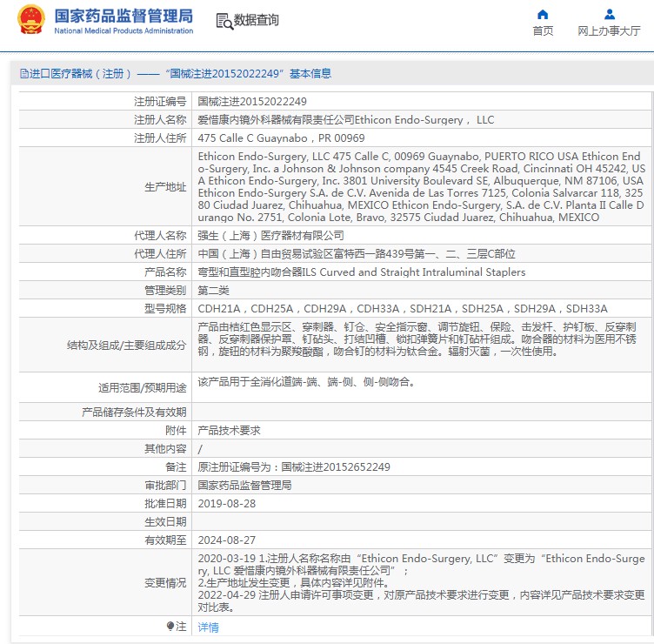Image resolution: width=654 pixels, height=644 pixels.
Task: Click the 数据查询 heading text
Action: pyautogui.click(x=256, y=20)
